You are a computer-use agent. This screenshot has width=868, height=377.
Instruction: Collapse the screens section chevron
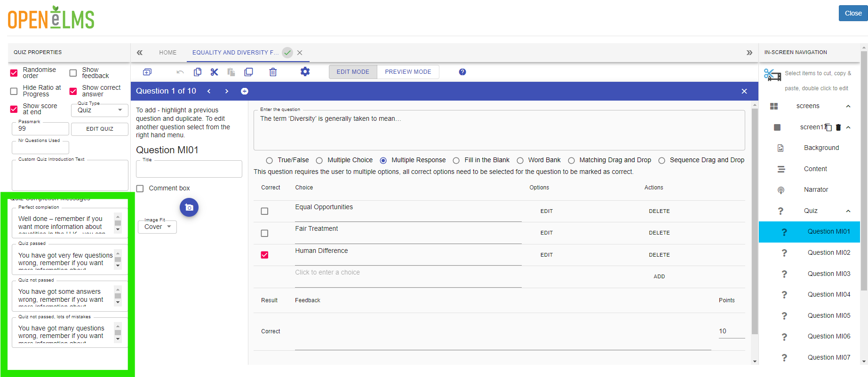click(x=848, y=106)
